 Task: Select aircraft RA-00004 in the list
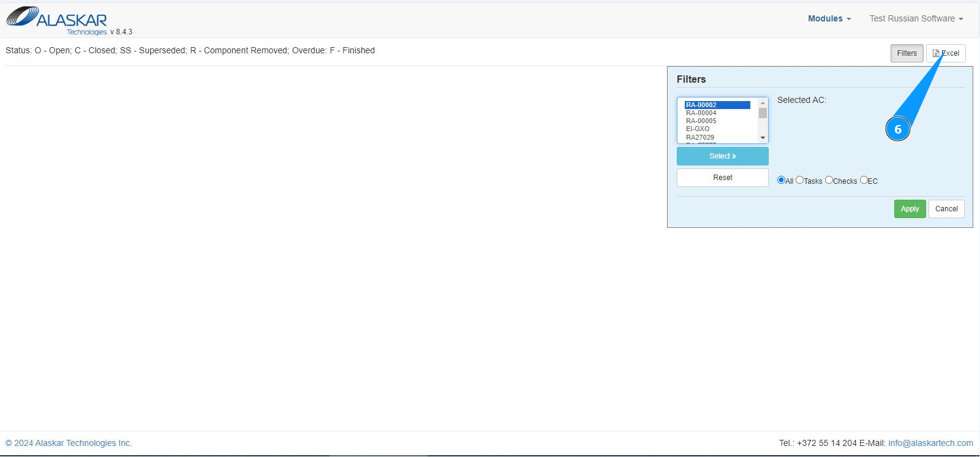click(x=717, y=113)
